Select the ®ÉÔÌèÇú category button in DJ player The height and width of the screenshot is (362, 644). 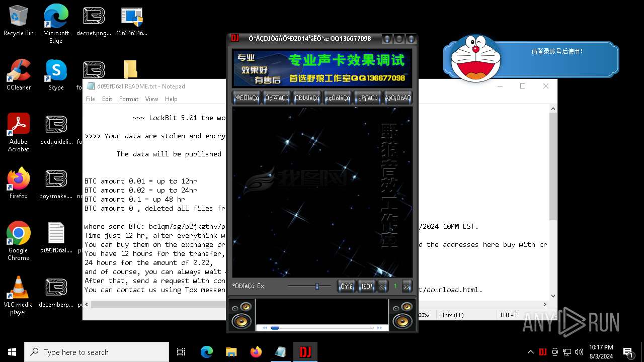point(247,98)
